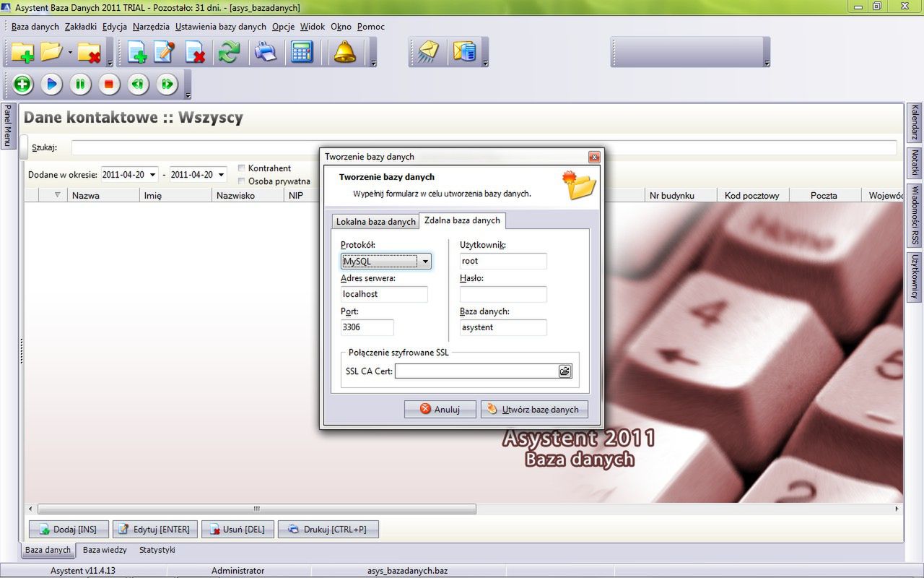This screenshot has width=924, height=578.
Task: Click the green plus round button
Action: click(x=23, y=85)
